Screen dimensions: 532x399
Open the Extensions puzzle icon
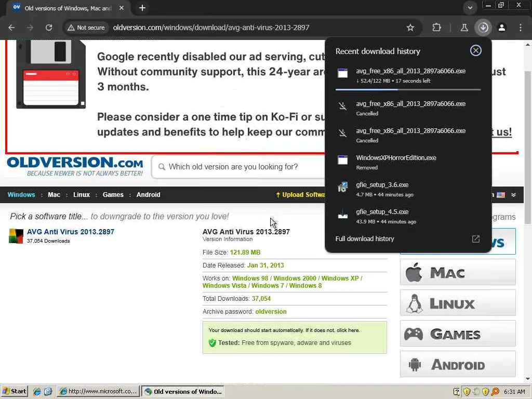(x=436, y=28)
